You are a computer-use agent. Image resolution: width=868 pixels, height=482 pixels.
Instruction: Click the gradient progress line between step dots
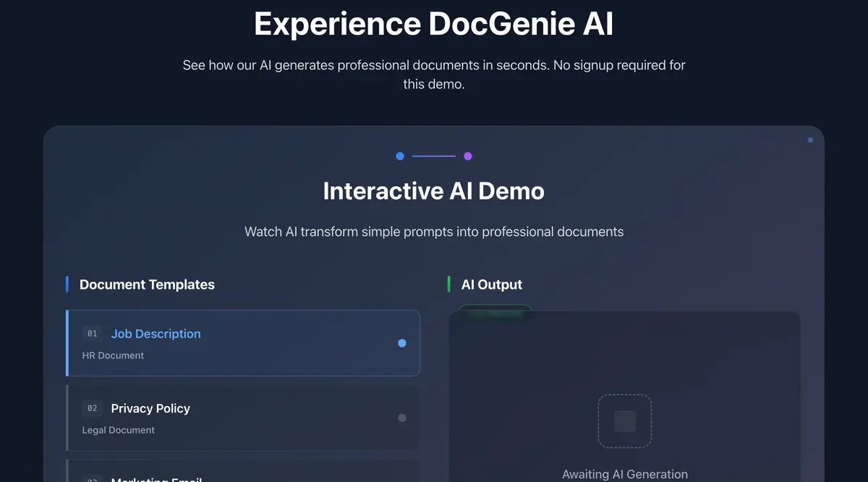pyautogui.click(x=434, y=156)
